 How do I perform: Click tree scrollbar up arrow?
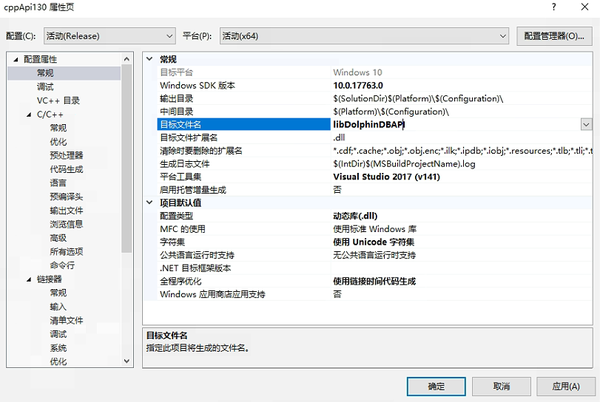[x=127, y=59]
